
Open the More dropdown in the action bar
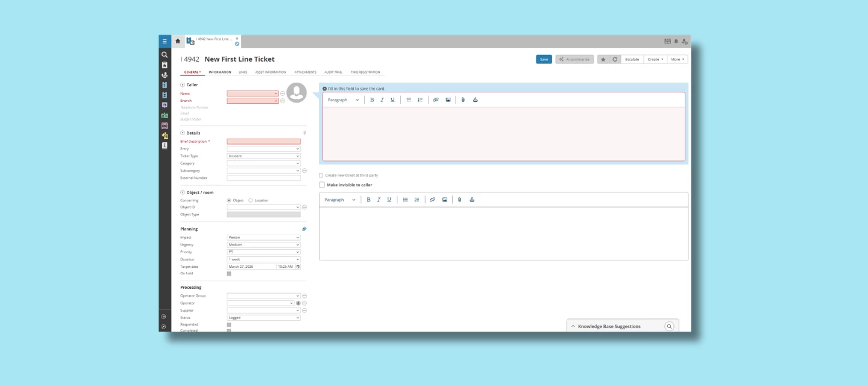point(677,59)
